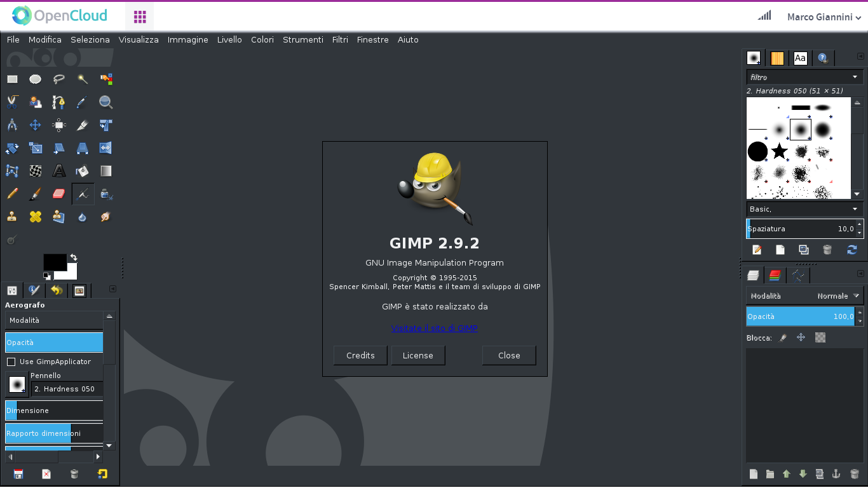The width and height of the screenshot is (868, 488).
Task: Click the Pennello brush name field
Action: (67, 389)
